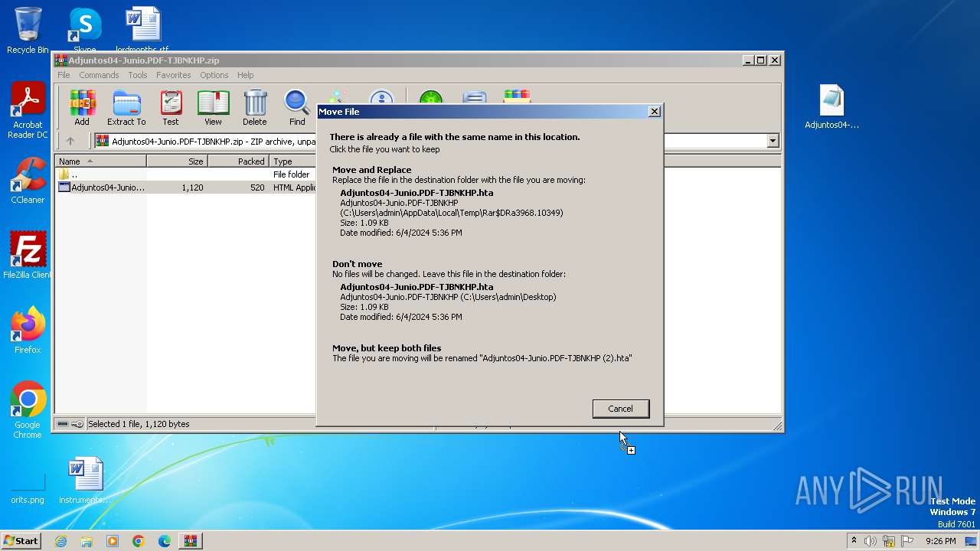This screenshot has width=980, height=551.
Task: Click the key icon in WinRAR status bar
Action: [x=77, y=424]
